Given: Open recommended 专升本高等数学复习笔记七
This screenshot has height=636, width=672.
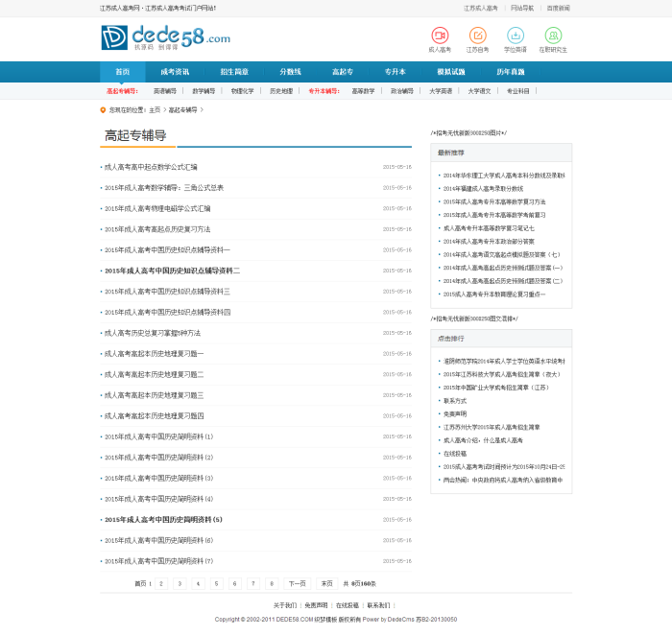Looking at the screenshot, I should click(489, 228).
